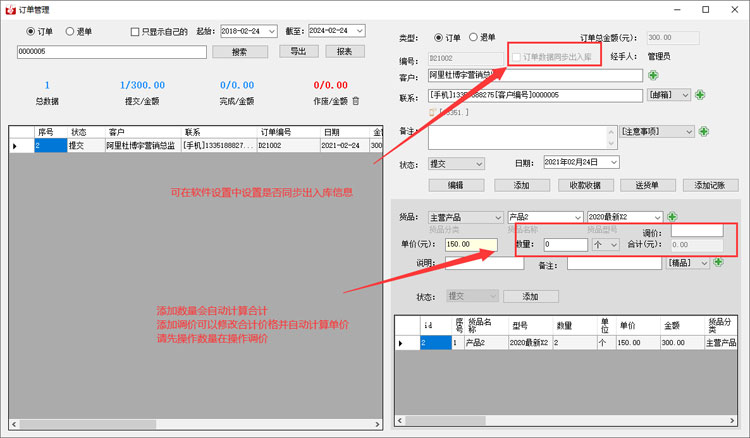The width and height of the screenshot is (750, 438).
Task: Select the 订单 type radio in right panel
Action: [438, 37]
